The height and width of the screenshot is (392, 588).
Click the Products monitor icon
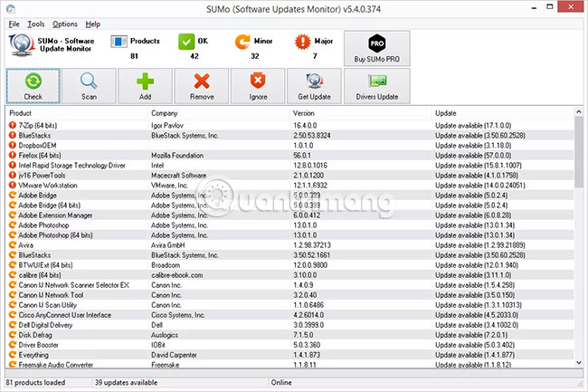click(x=119, y=42)
